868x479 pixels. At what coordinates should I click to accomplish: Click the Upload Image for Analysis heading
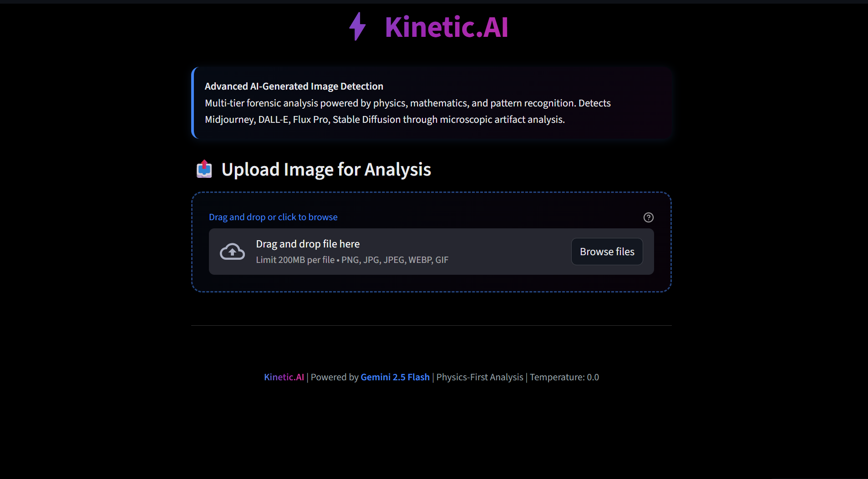point(326,169)
